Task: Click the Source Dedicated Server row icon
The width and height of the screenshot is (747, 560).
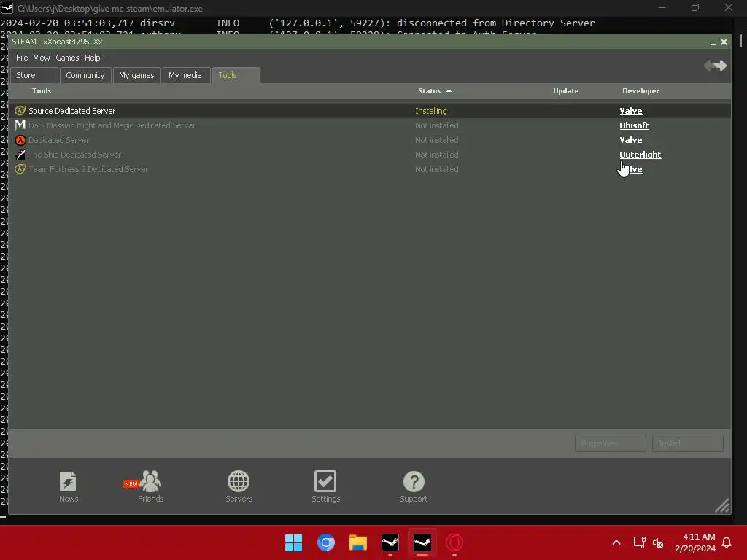Action: (20, 111)
